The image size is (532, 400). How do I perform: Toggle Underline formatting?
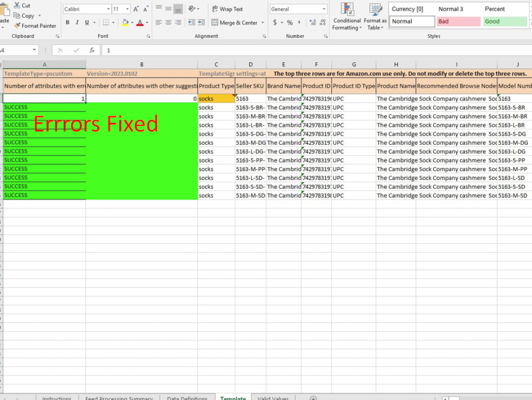(x=87, y=22)
